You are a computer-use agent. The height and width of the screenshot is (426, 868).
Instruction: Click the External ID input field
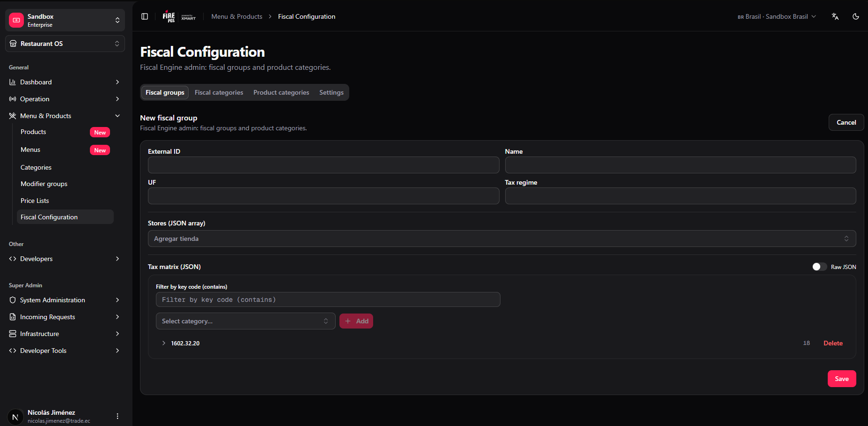click(x=324, y=165)
